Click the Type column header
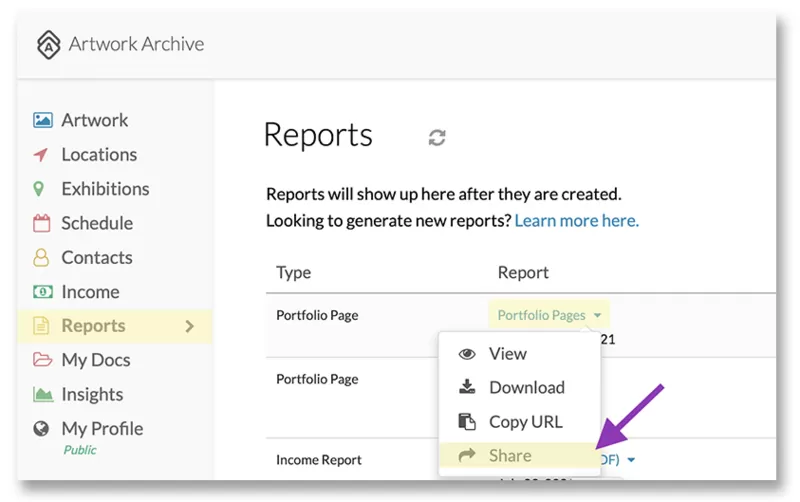This screenshot has width=800, height=502. pyautogui.click(x=293, y=272)
